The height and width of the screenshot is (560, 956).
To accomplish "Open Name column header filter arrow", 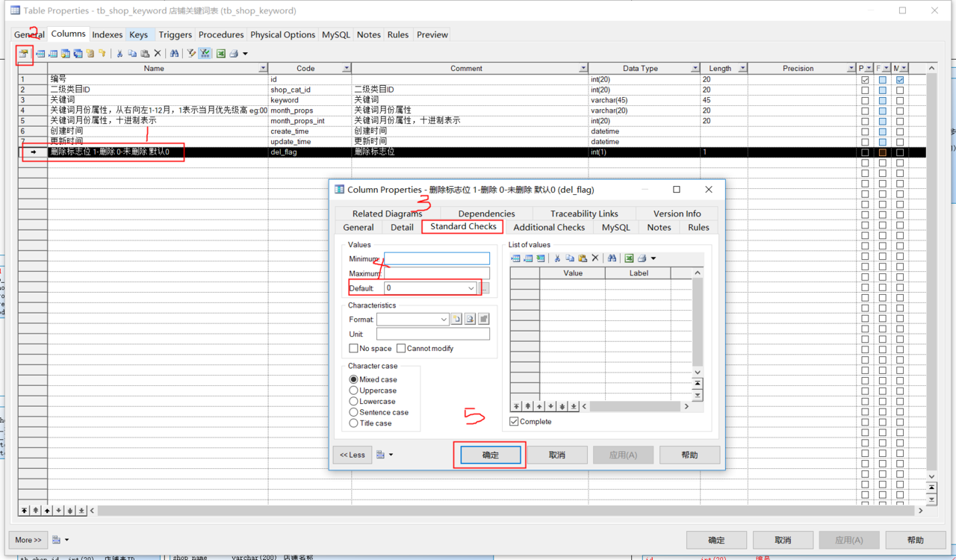I will (x=262, y=69).
